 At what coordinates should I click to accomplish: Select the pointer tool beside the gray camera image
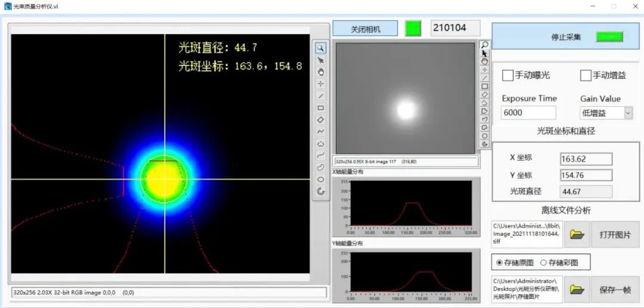(485, 53)
